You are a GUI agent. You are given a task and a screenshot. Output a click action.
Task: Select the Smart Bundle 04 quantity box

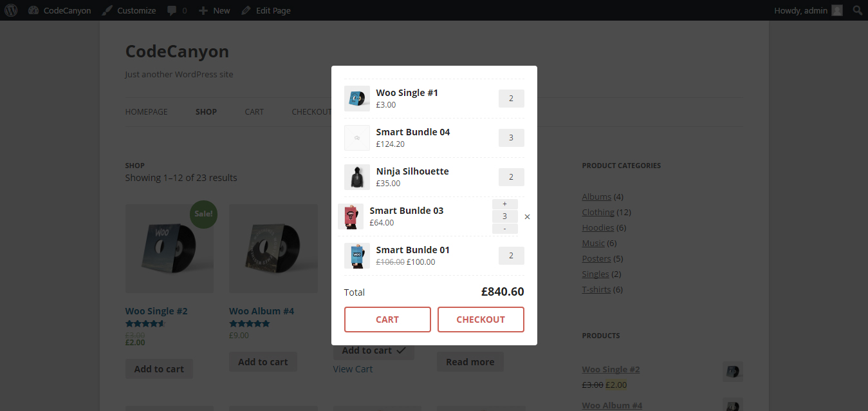click(x=511, y=138)
